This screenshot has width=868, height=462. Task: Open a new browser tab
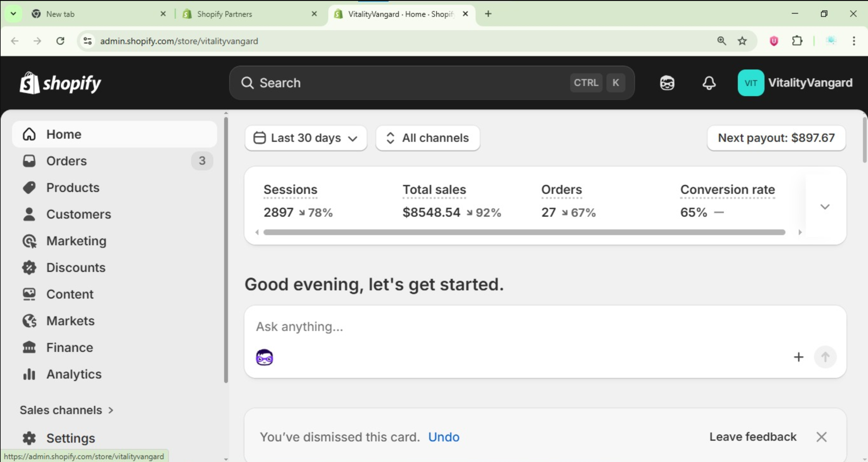point(488,14)
